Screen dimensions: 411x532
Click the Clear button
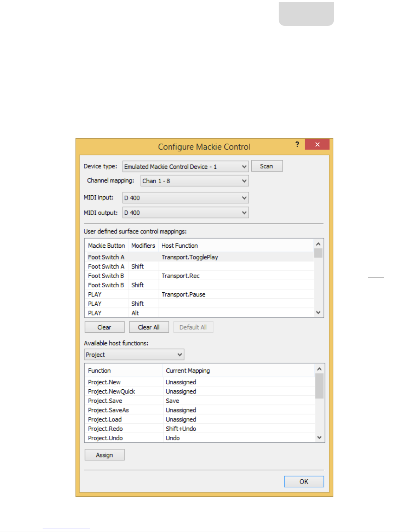point(104,327)
